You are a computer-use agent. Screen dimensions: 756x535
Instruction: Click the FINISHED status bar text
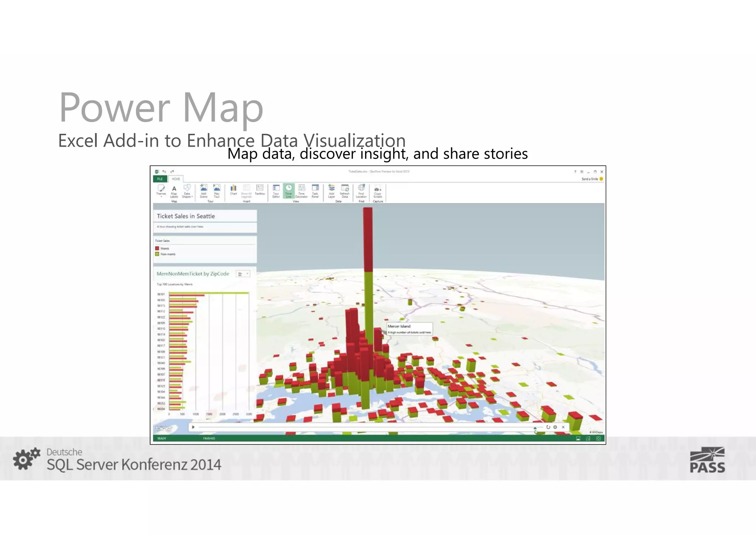tap(209, 439)
